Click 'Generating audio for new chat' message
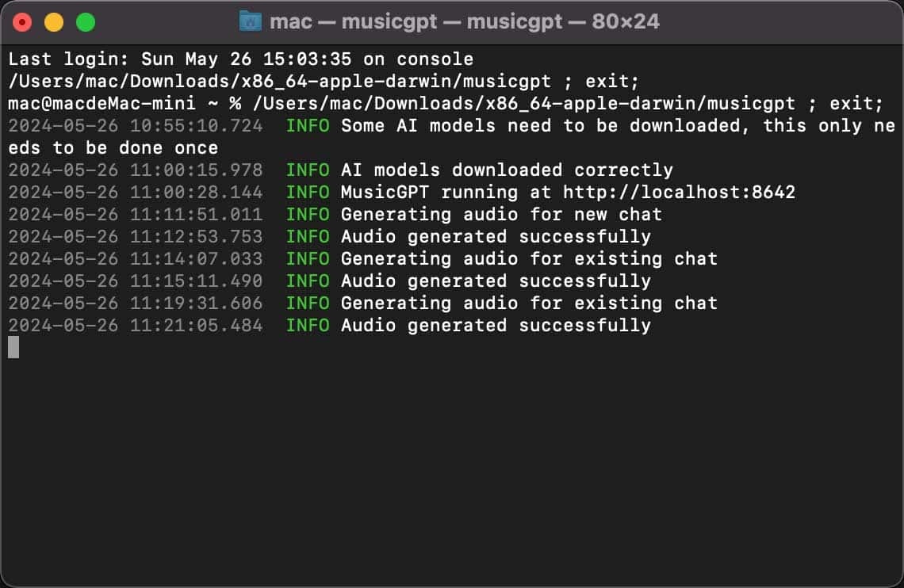The image size is (904, 588). point(501,215)
